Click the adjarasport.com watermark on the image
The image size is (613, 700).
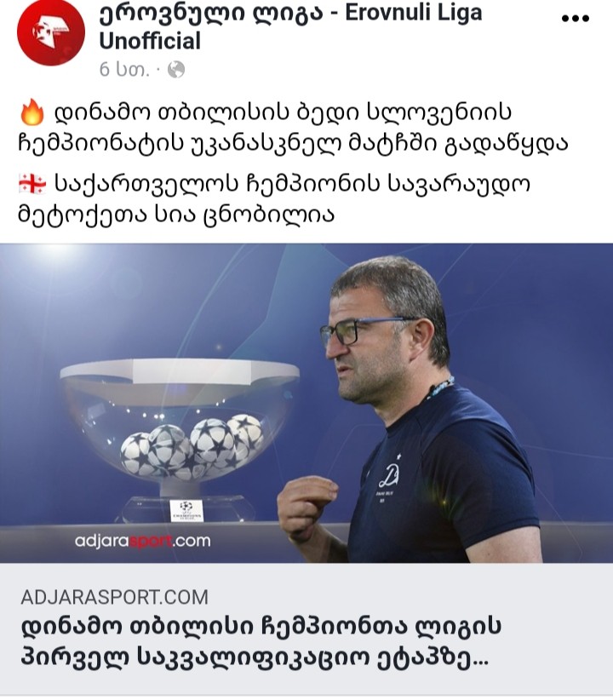click(142, 541)
